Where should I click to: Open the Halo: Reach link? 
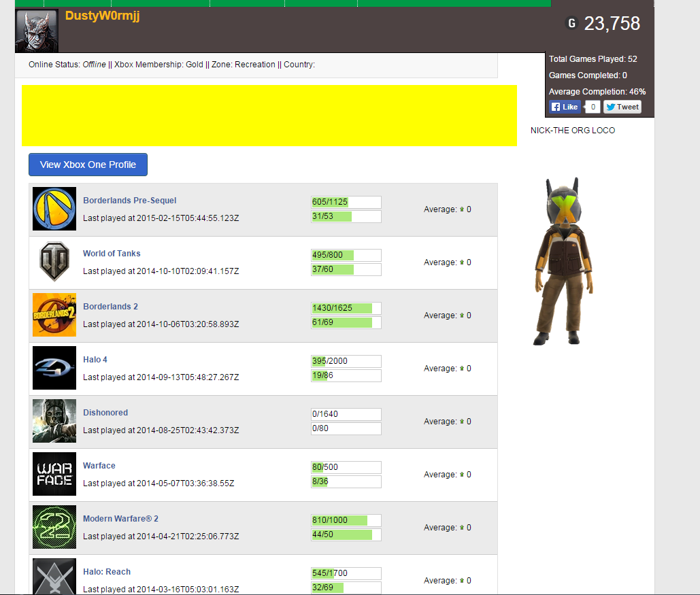coord(107,572)
